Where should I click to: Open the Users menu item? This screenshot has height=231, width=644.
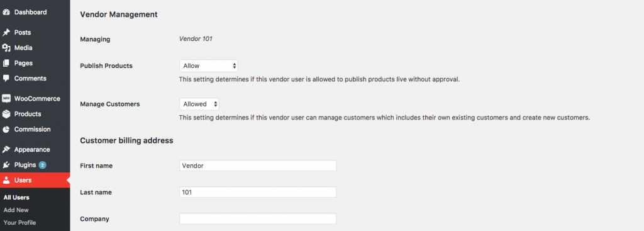tap(35, 180)
